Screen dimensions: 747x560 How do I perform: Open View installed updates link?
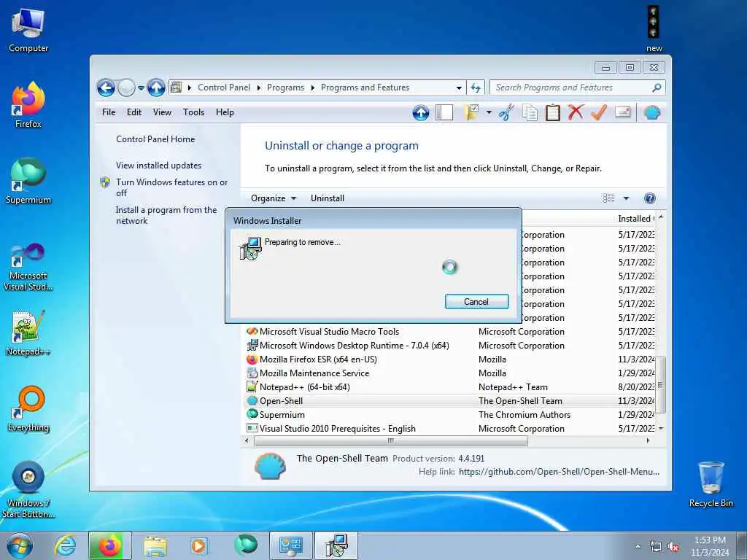point(158,166)
